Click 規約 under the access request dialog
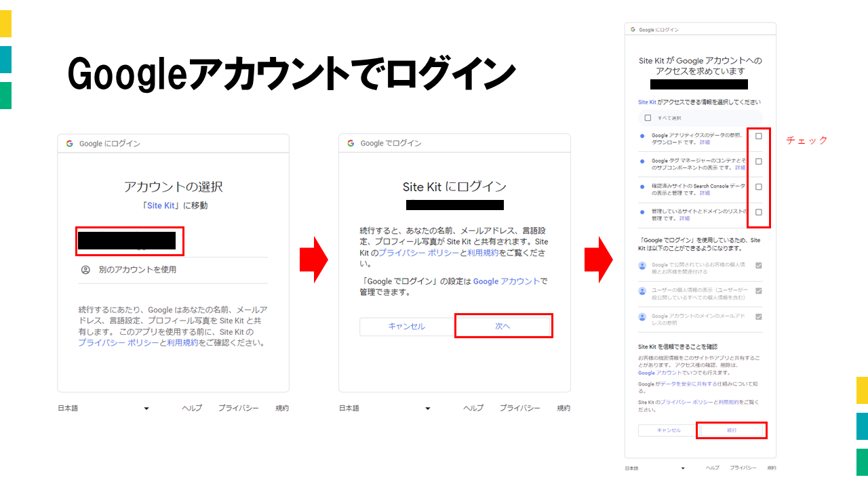The image size is (868, 488). click(x=772, y=468)
